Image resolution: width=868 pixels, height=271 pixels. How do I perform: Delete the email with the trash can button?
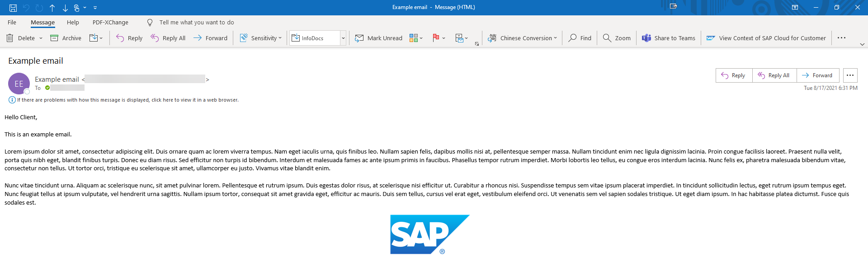(21, 38)
